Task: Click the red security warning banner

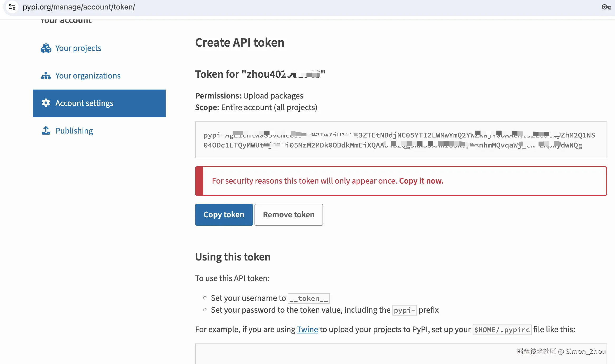Action: tap(401, 181)
